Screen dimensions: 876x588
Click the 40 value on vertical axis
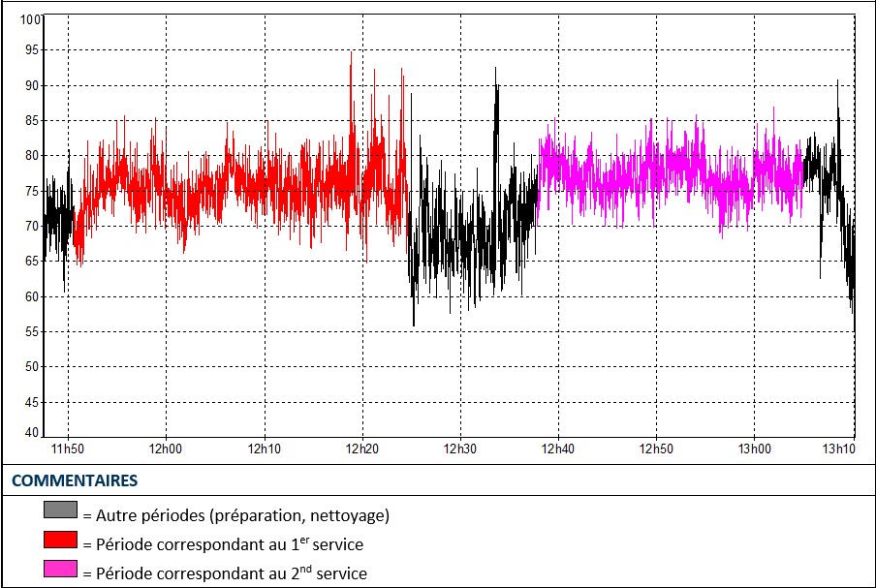click(33, 432)
